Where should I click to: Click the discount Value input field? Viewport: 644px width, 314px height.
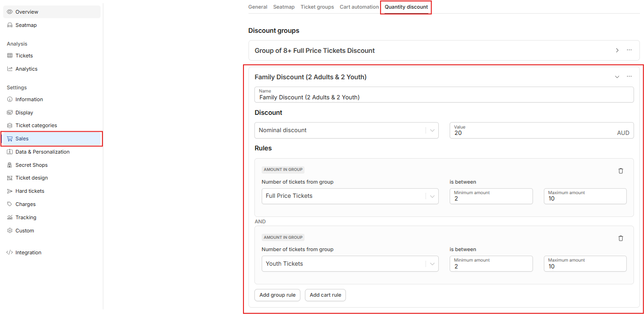(542, 130)
